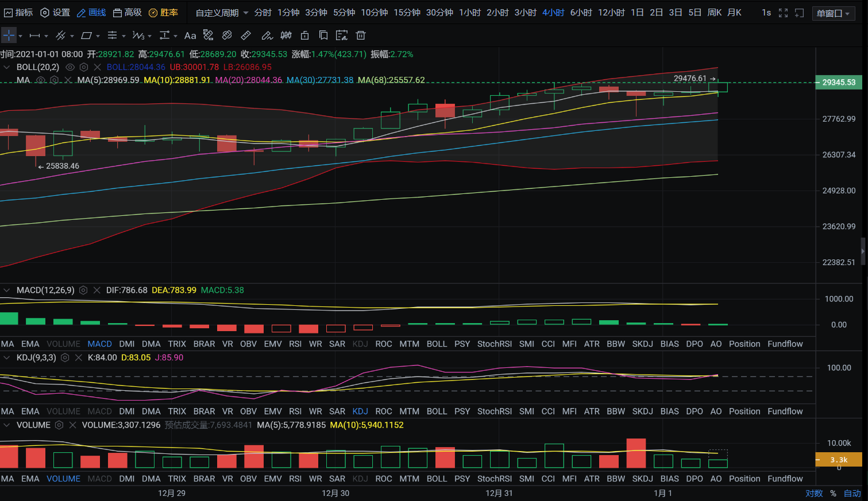Open the 自定义周期 custom period dropdown
This screenshot has width=868, height=501.
222,13
